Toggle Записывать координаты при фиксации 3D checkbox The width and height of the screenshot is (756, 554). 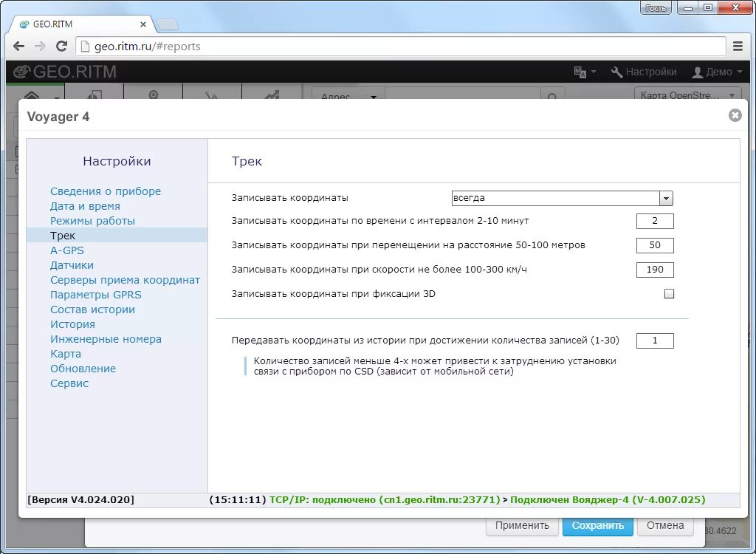point(669,293)
